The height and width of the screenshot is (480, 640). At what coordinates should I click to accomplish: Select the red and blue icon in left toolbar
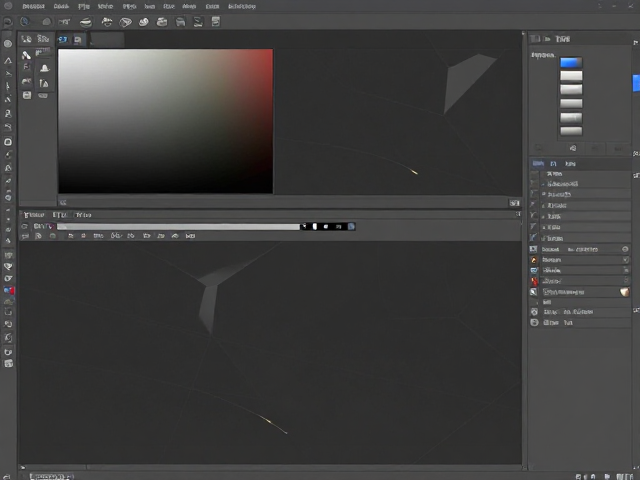[9, 290]
